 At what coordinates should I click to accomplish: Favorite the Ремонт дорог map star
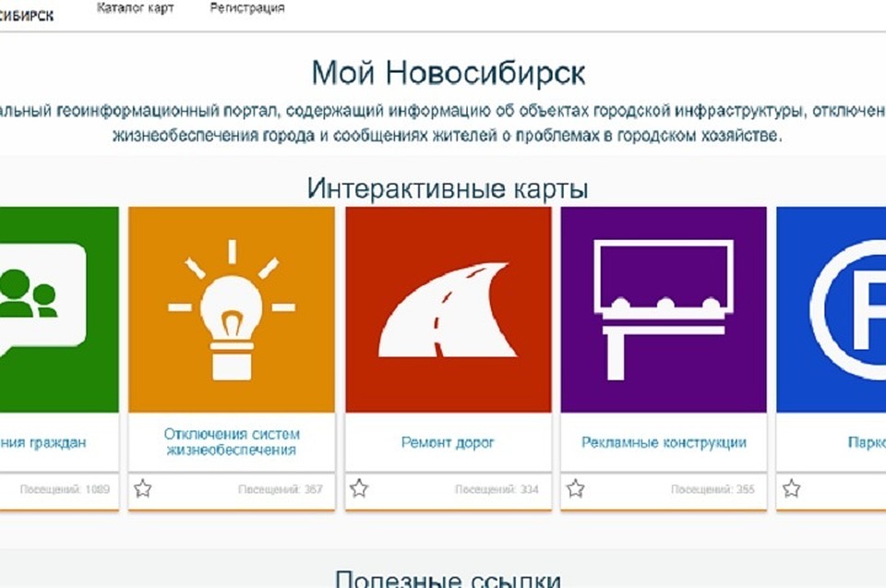pos(359,488)
